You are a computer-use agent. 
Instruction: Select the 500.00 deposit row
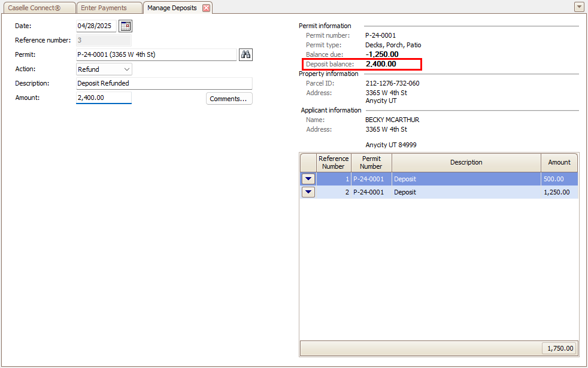click(466, 179)
